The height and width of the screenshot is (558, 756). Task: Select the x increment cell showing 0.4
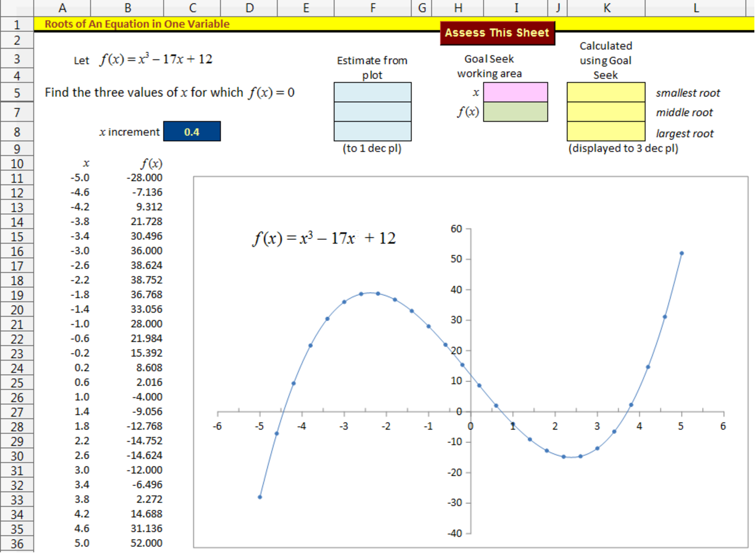tap(192, 132)
